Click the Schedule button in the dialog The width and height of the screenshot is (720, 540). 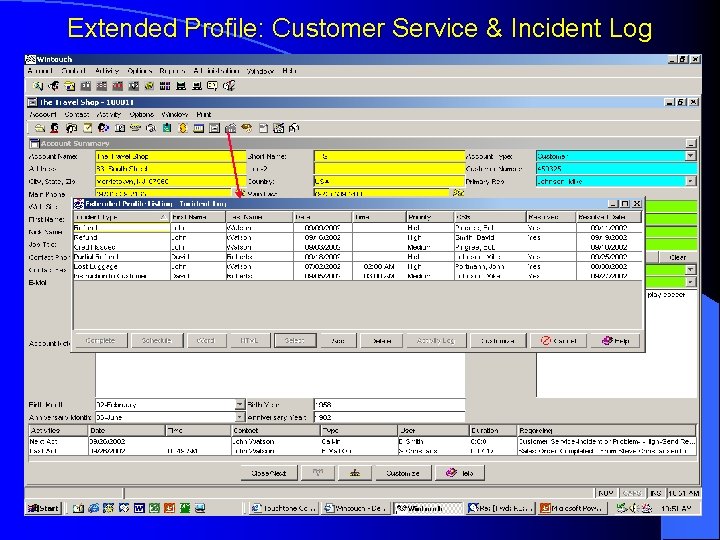click(x=157, y=341)
